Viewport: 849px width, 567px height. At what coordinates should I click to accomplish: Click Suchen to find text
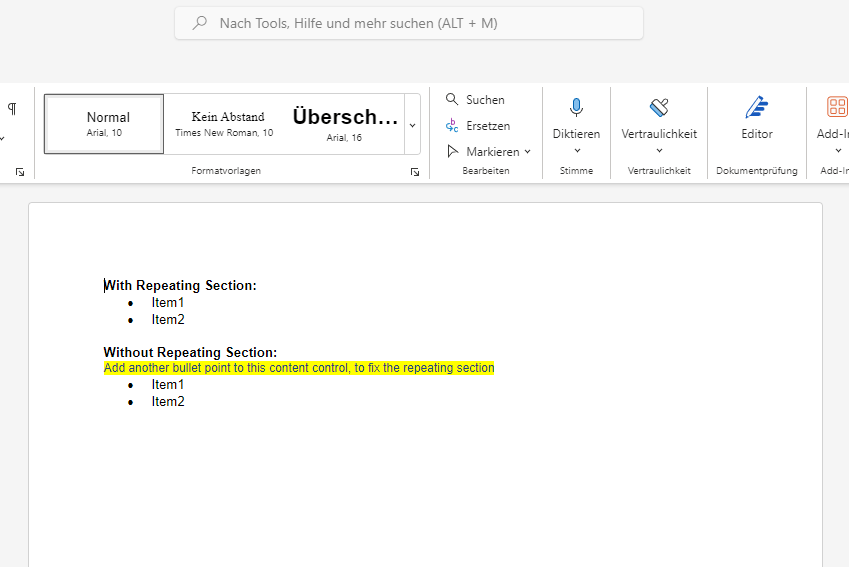point(475,100)
